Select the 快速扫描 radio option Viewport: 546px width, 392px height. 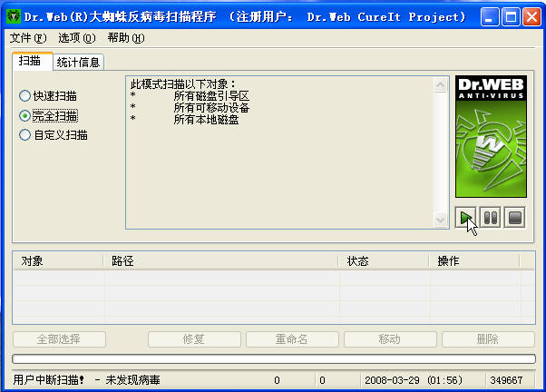click(48, 96)
